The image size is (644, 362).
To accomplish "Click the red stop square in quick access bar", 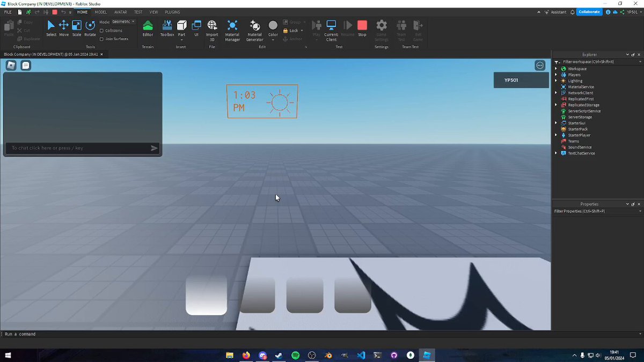I will coord(55,12).
